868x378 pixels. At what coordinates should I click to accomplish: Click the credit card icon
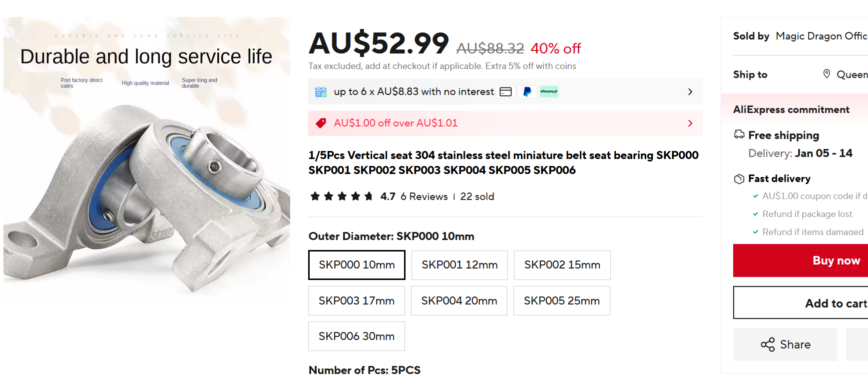[506, 91]
